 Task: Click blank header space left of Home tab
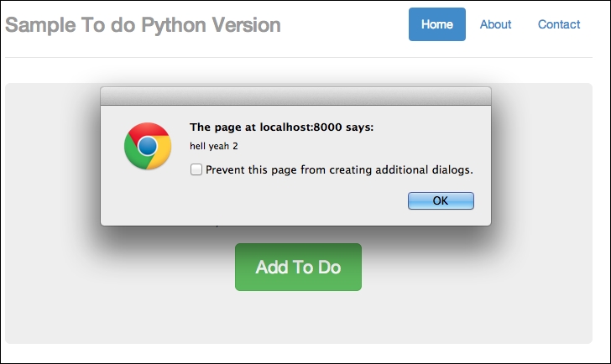(352, 25)
